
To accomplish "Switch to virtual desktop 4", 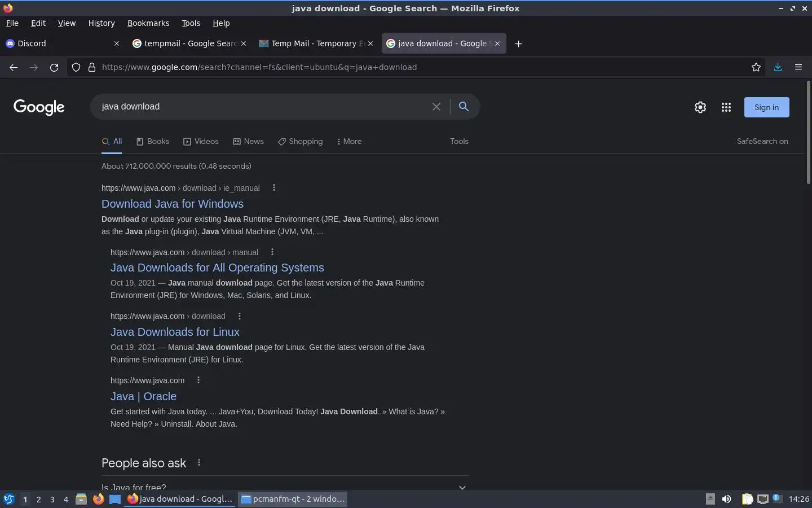I will pos(66,500).
